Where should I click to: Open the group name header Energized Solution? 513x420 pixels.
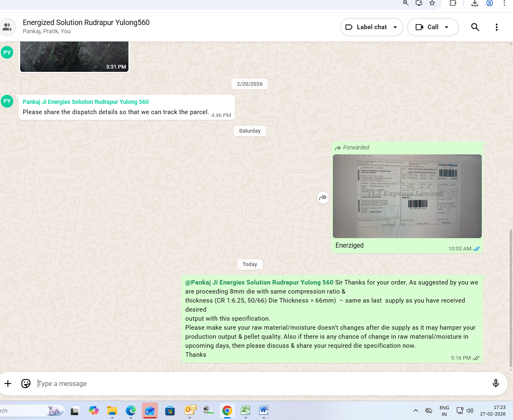click(x=86, y=23)
